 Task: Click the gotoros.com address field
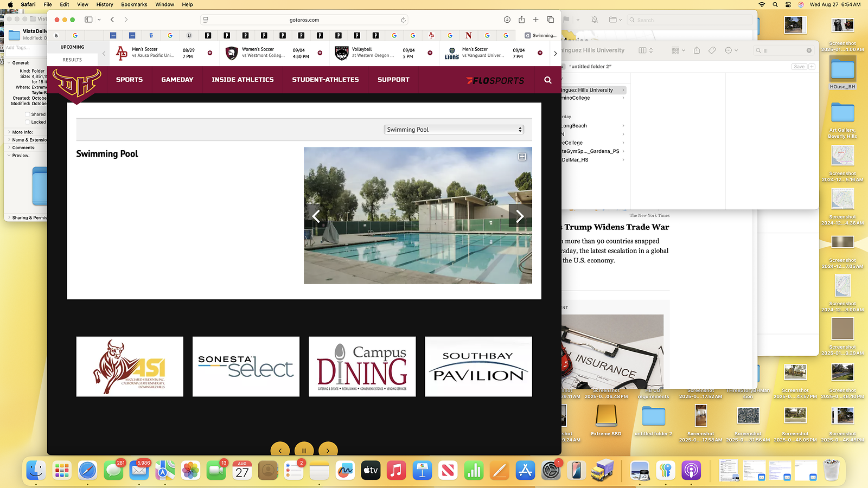click(x=304, y=20)
